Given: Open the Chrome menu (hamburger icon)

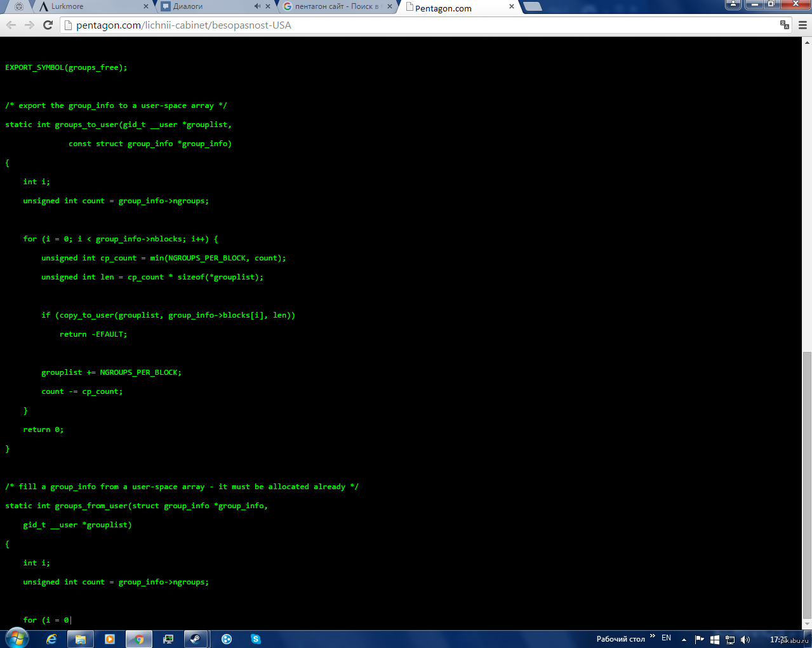Looking at the screenshot, I should 802,25.
